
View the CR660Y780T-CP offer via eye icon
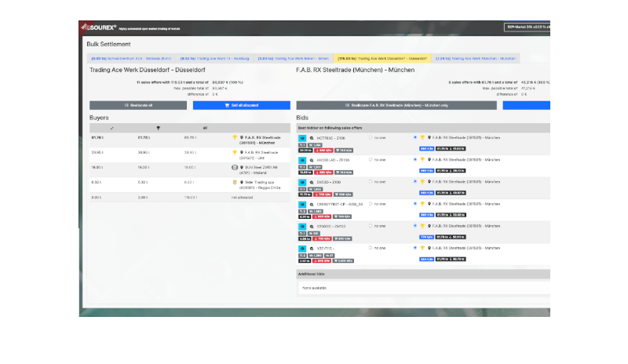pyautogui.click(x=302, y=204)
